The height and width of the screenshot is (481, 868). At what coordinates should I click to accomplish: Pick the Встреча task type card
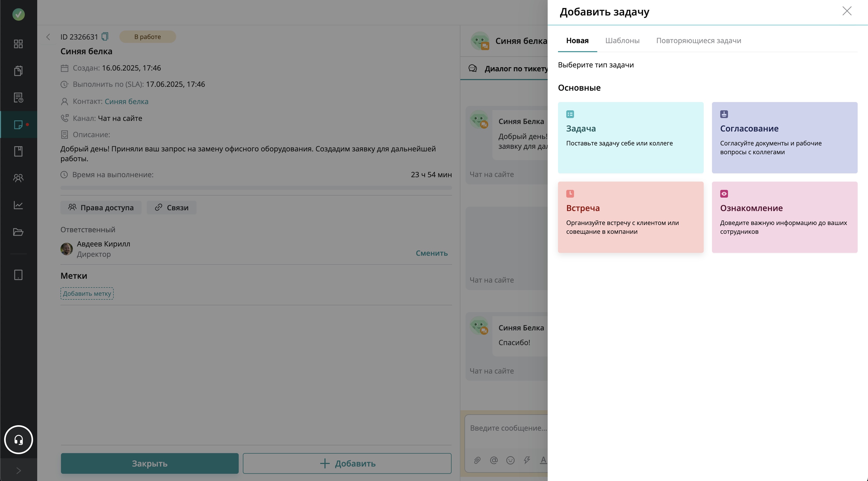(630, 217)
